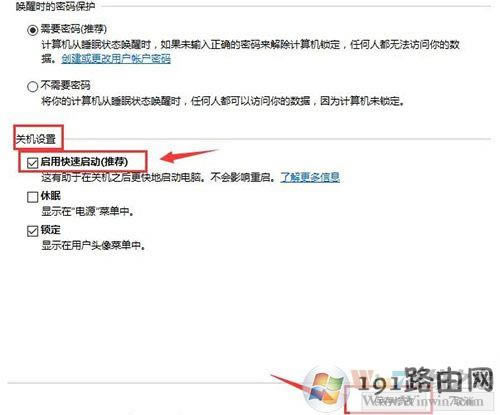500x415 pixels.
Task: Click the 需要密码(推荐) label text
Action: (x=74, y=29)
